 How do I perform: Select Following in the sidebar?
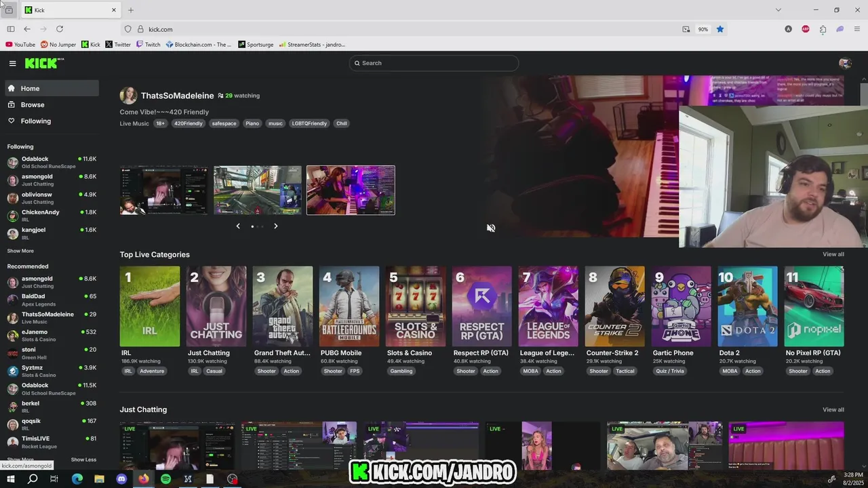point(52,121)
